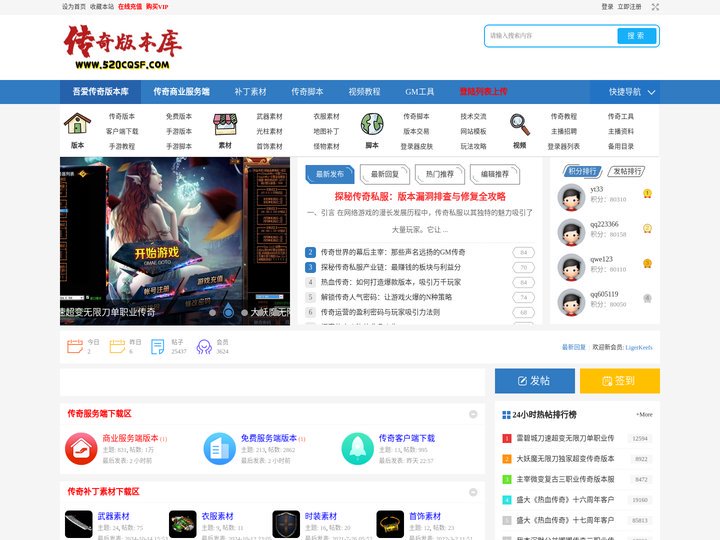Click the 立即注册 link

[x=629, y=7]
